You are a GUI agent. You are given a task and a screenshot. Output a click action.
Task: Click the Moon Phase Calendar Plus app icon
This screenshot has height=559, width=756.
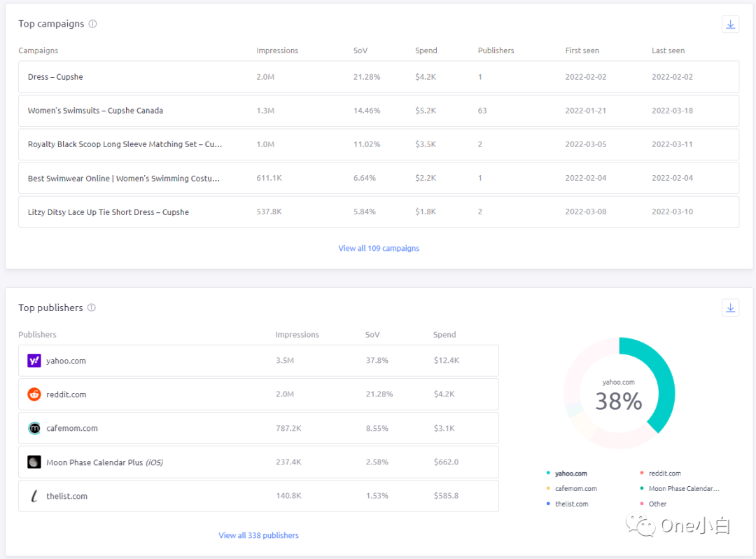click(34, 462)
